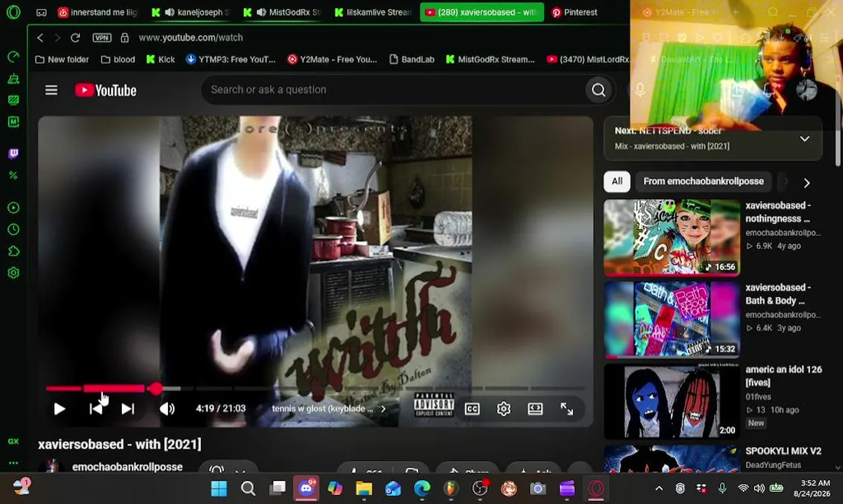Screen dimensions: 843x504
Task: Open Discord from the taskbar
Action: pyautogui.click(x=306, y=488)
